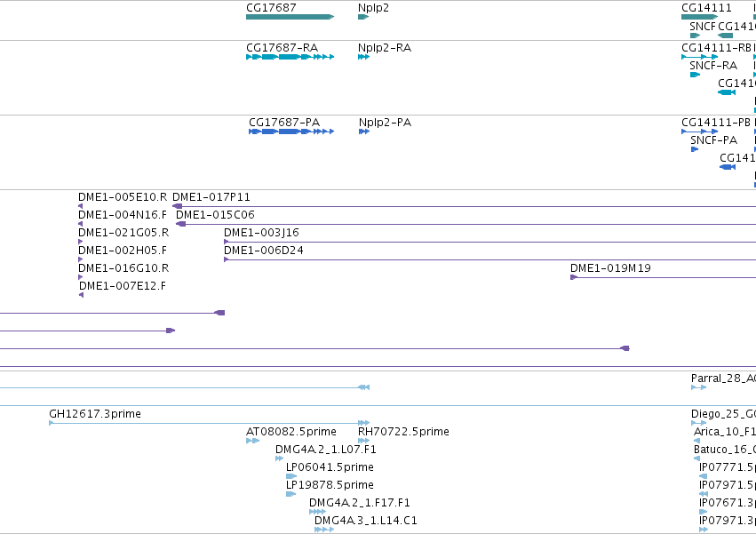
Task: Click the RH70722.5prime EST label
Action: (x=403, y=432)
